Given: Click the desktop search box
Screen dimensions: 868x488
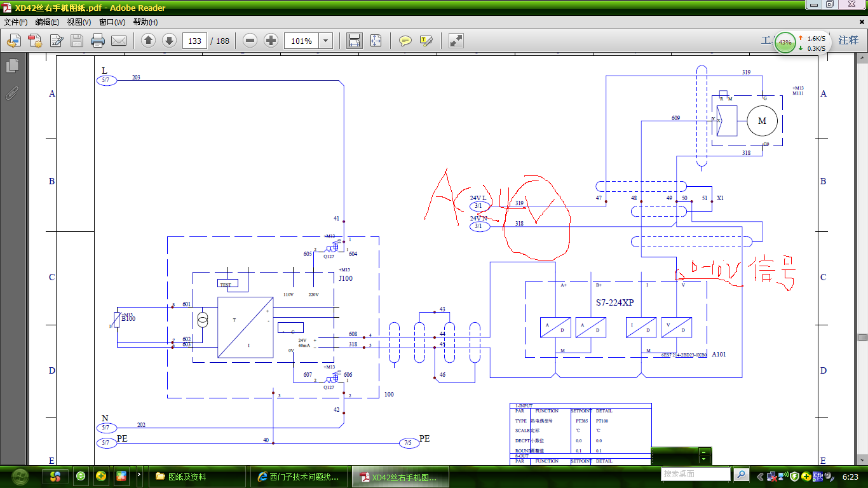Looking at the screenshot, I should click(696, 474).
